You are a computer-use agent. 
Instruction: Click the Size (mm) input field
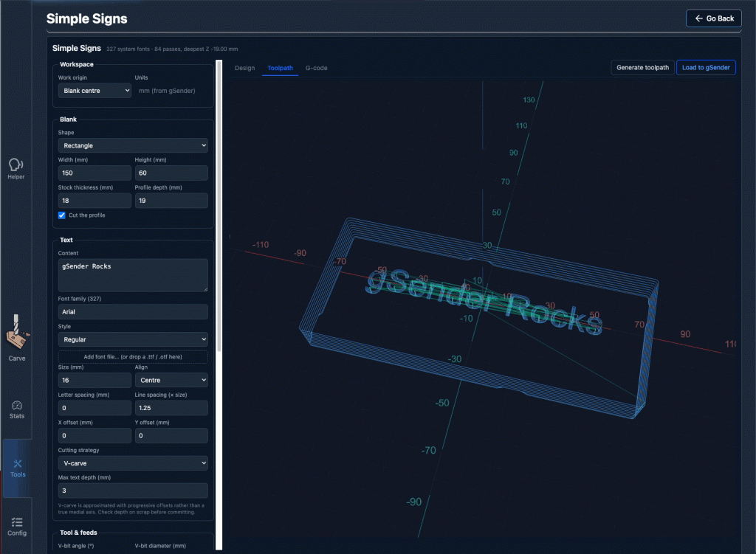(94, 380)
